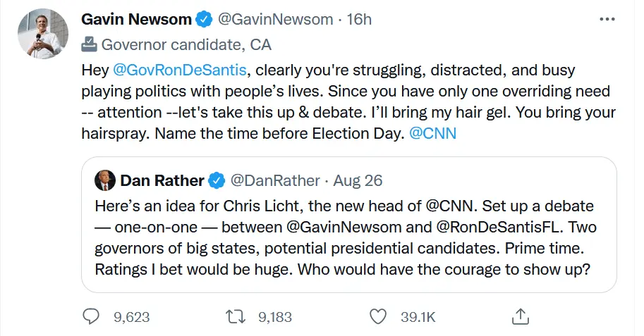Click the Dan Rather display name
This screenshot has width=644, height=336.
point(162,181)
